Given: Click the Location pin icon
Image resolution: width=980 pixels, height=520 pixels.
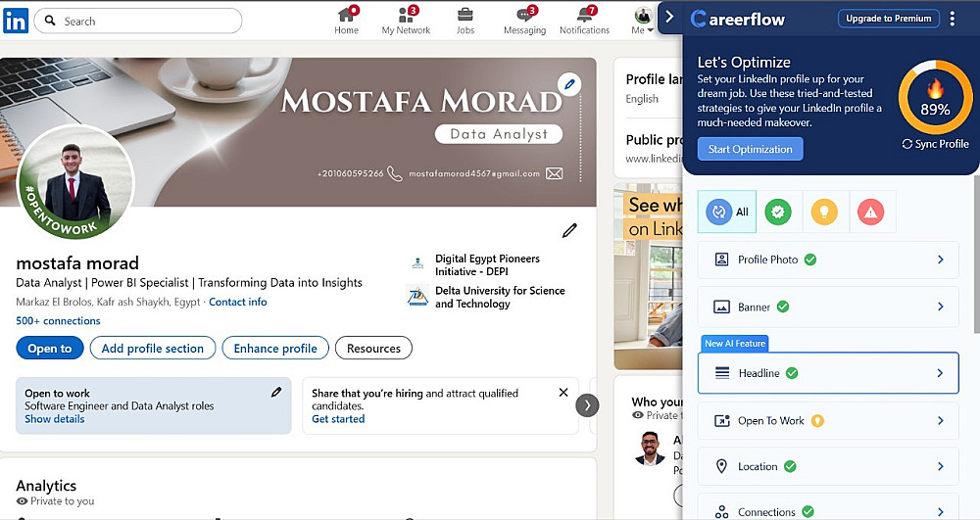Looking at the screenshot, I should pos(722,466).
